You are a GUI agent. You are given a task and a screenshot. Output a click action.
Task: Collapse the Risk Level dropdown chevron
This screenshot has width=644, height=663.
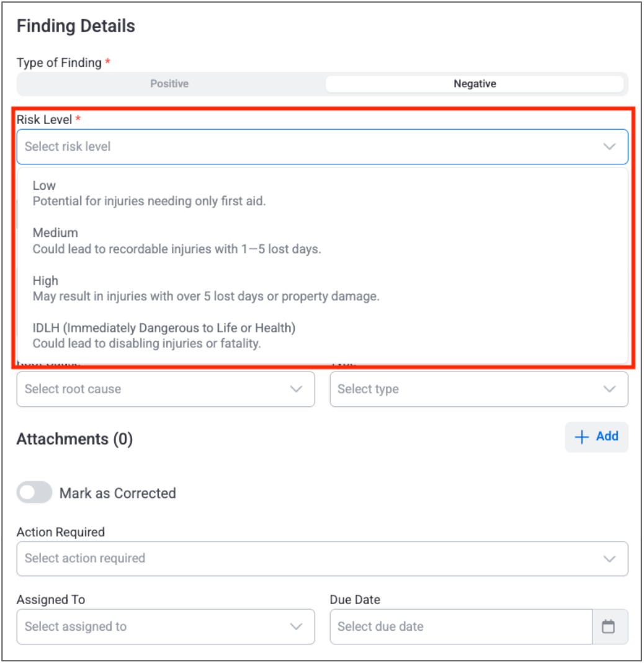[x=609, y=147]
